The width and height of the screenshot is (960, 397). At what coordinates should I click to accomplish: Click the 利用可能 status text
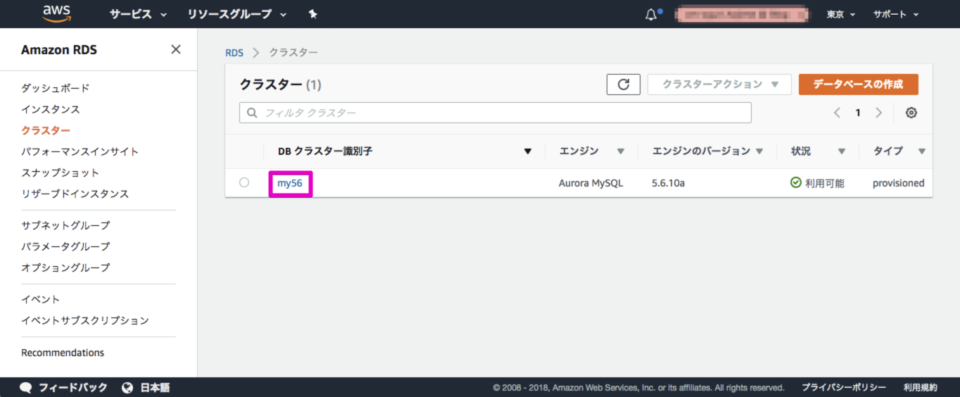pos(825,183)
